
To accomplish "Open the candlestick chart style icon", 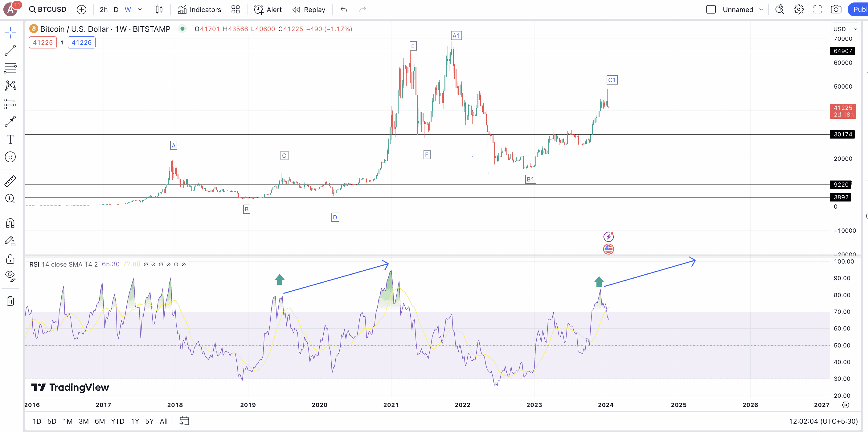I will [x=159, y=10].
